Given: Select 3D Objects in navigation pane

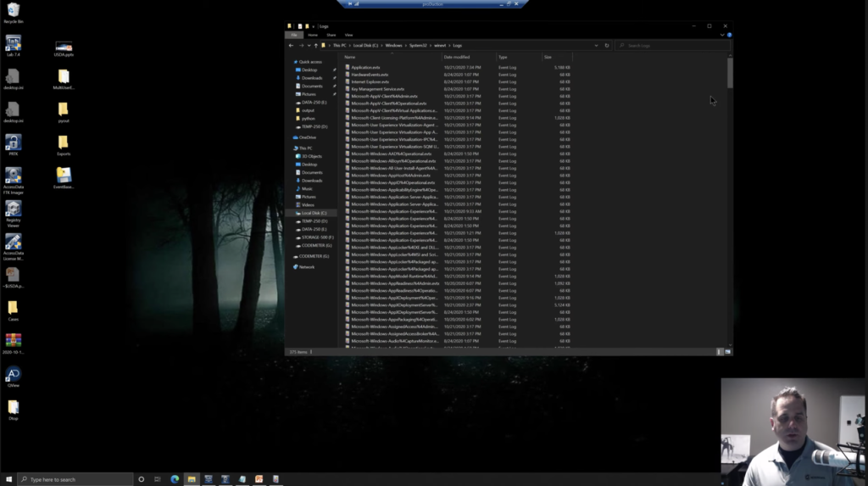Looking at the screenshot, I should click(x=312, y=156).
